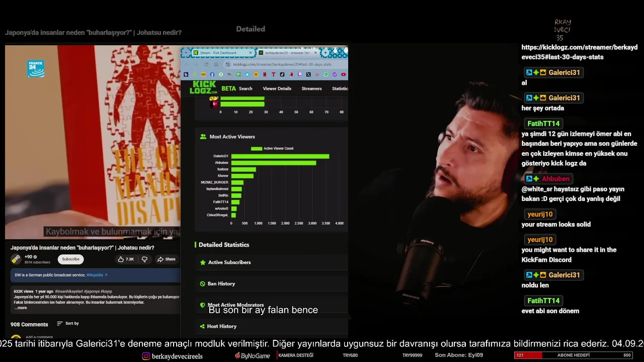The height and width of the screenshot is (362, 644).
Task: Click the #japonya hashtag
Action: click(91, 292)
